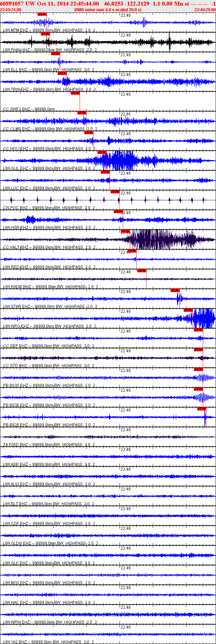
Task: Select the red arrival flag on UW.GUL trace
Action: click(x=102, y=152)
